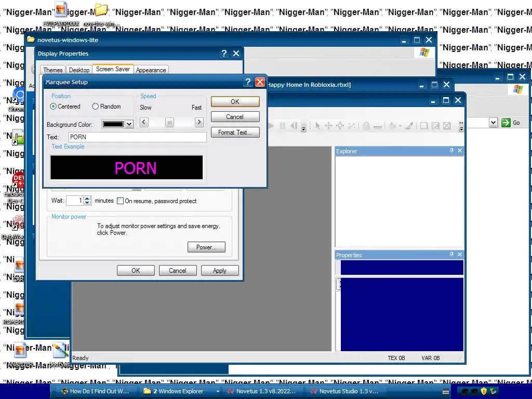Viewport: 532px width, 399px height.
Task: Click Apply in Display Properties
Action: [x=220, y=270]
